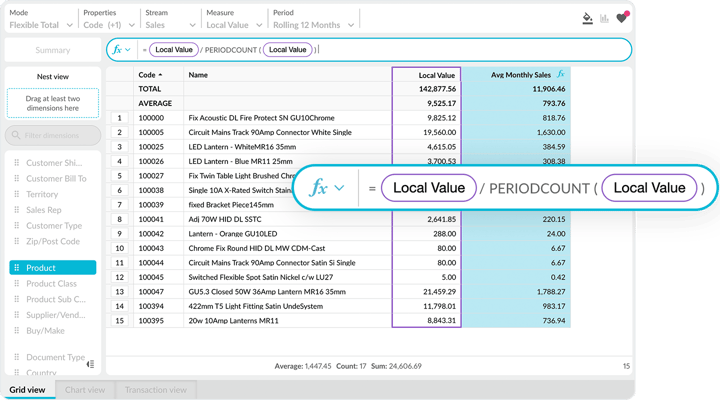This screenshot has height=400, width=720.
Task: Click the search icon in Filter dimensions
Action: tap(16, 135)
